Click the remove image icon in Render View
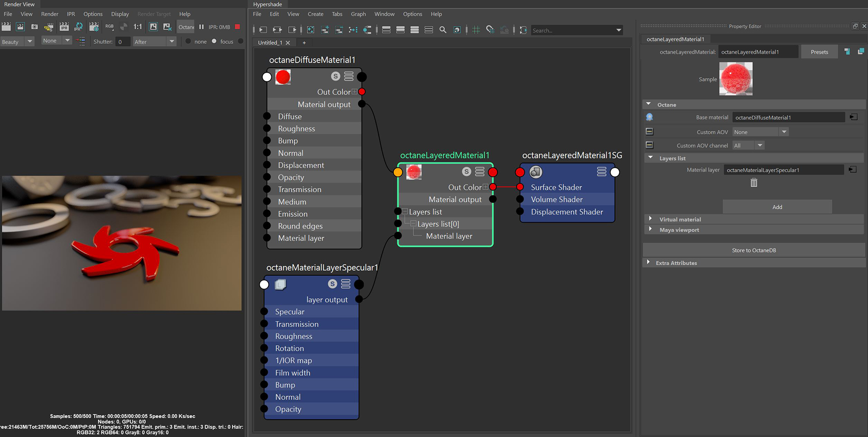Image resolution: width=868 pixels, height=437 pixels. 167,27
